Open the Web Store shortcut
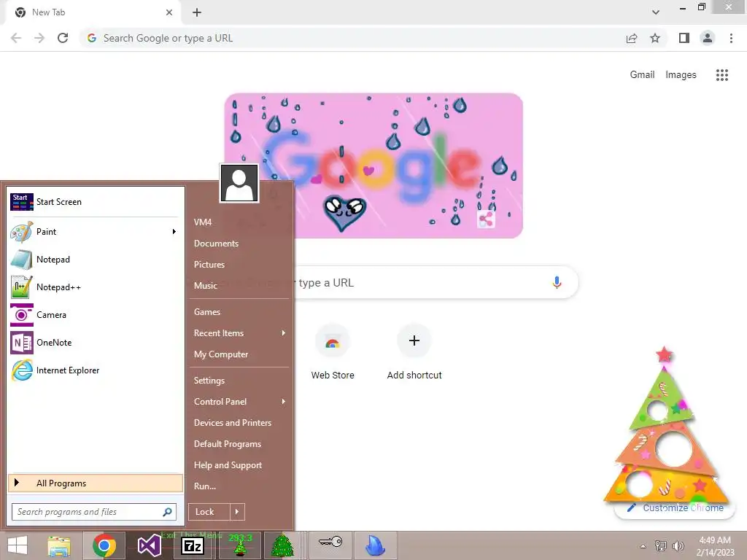The image size is (747, 560). coord(333,351)
